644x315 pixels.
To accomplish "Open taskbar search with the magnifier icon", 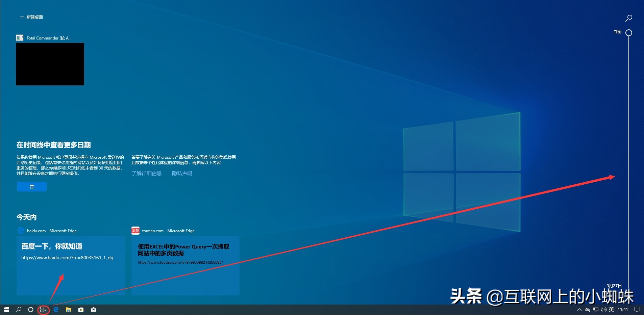I will pyautogui.click(x=19, y=310).
